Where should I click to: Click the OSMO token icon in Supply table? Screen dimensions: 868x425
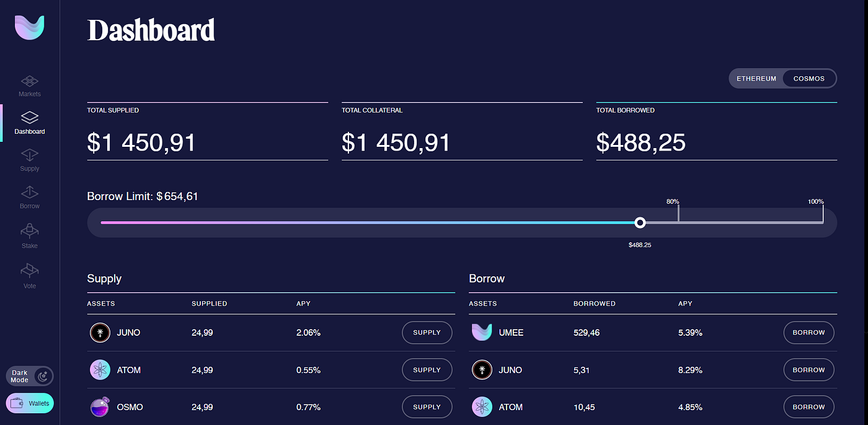click(x=100, y=406)
